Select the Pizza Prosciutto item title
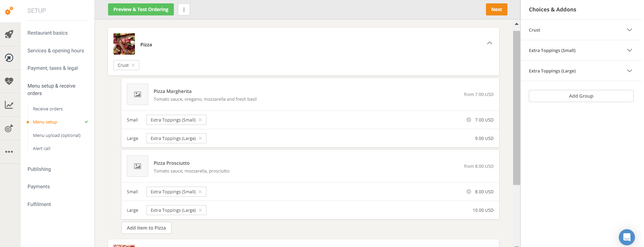 pyautogui.click(x=171, y=163)
